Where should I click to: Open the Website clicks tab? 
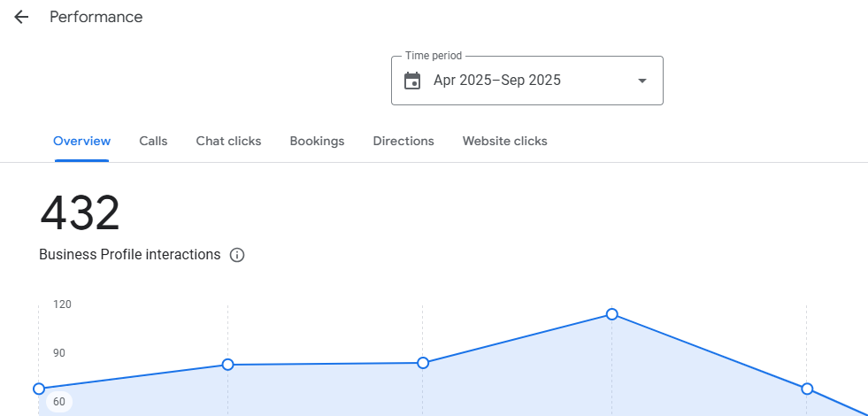505,142
